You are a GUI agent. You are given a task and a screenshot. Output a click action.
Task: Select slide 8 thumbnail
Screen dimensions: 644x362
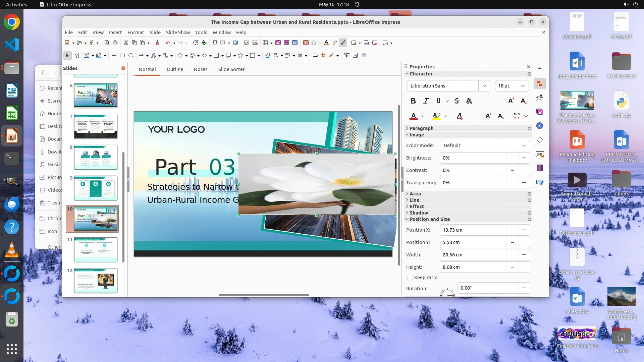[96, 157]
